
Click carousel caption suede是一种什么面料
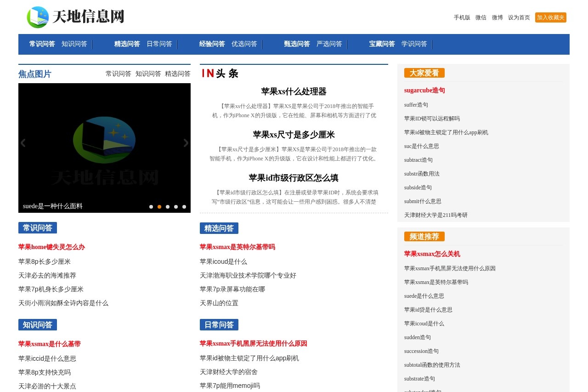click(53, 206)
